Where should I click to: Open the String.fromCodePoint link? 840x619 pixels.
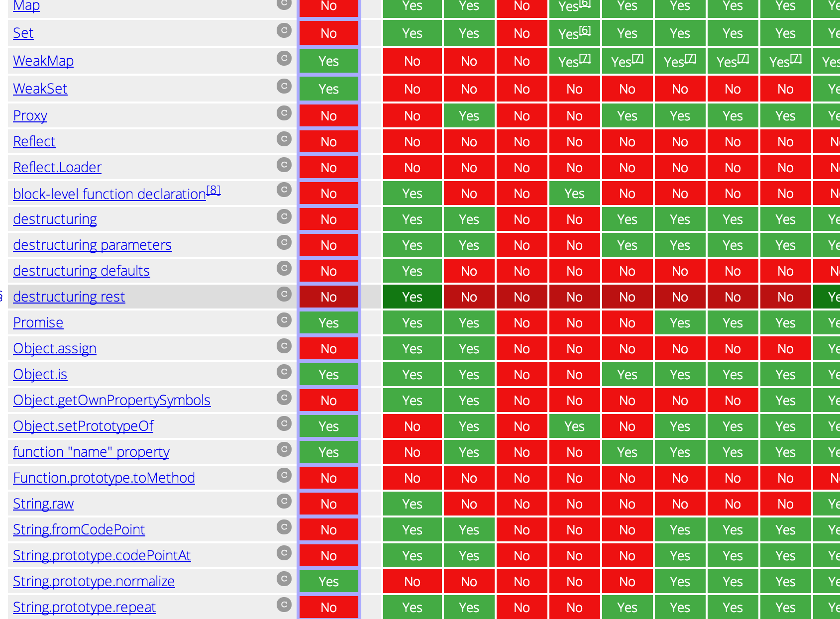pos(79,529)
